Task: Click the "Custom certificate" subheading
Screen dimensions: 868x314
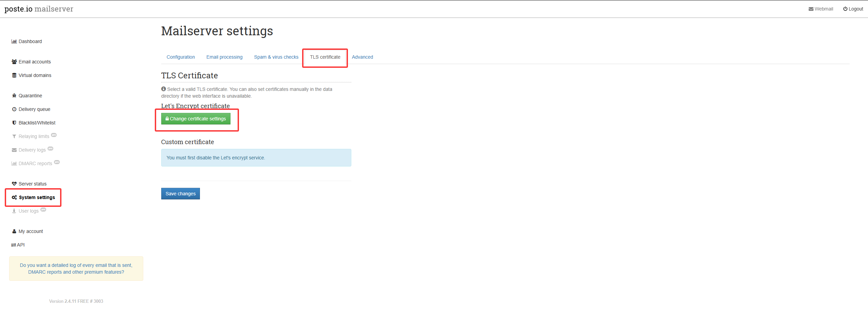Action: [x=187, y=142]
